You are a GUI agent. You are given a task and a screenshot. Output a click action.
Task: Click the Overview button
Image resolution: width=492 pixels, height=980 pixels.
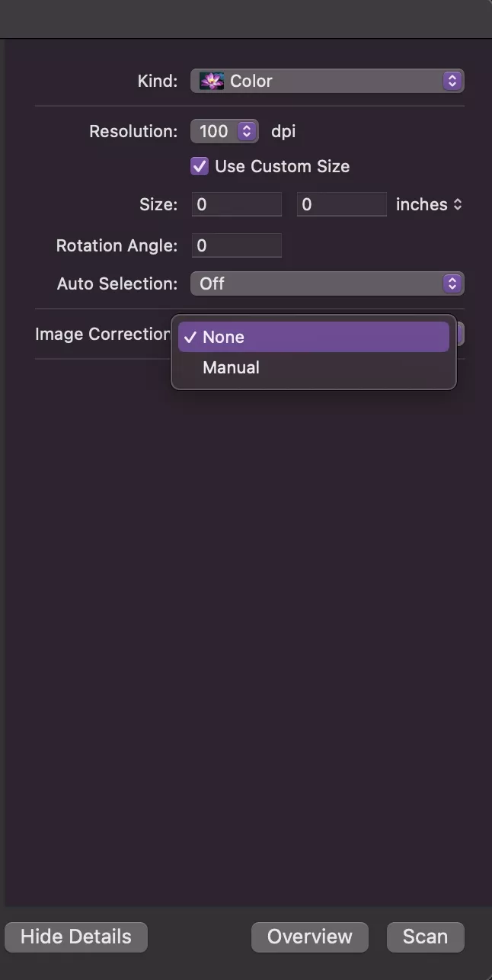(309, 937)
